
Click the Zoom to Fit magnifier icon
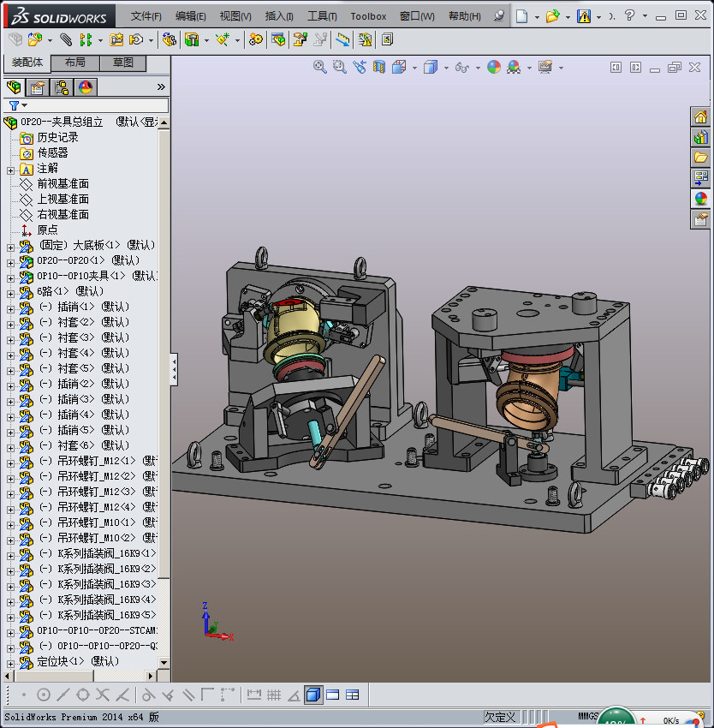point(320,67)
